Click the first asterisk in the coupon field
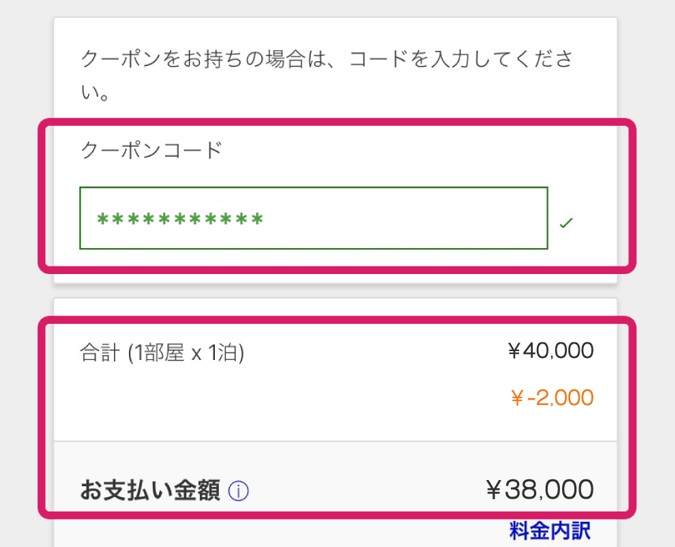Screen dimensions: 675x547 [x=102, y=219]
